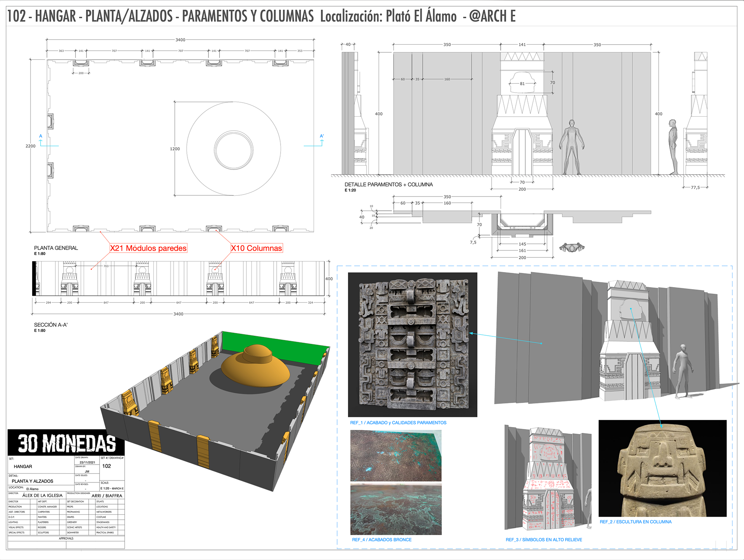Click the stone carved panel REF_1 image
744x560 pixels.
coord(412,345)
